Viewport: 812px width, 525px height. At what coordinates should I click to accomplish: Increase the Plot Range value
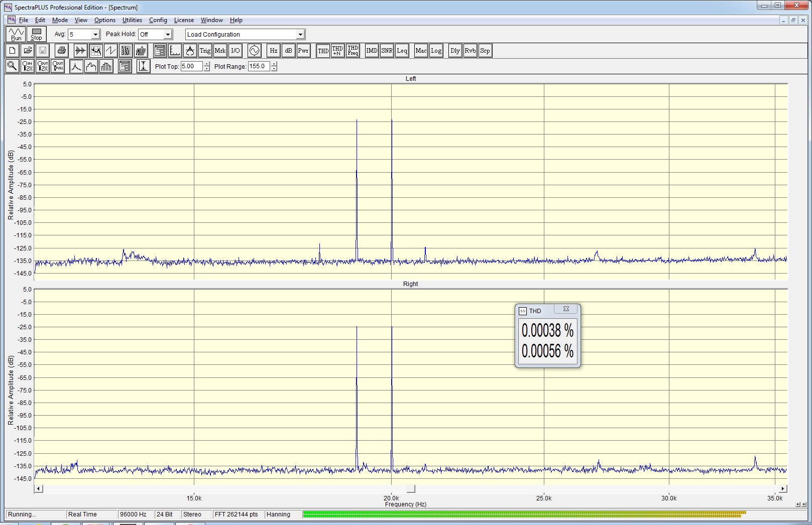coord(274,64)
